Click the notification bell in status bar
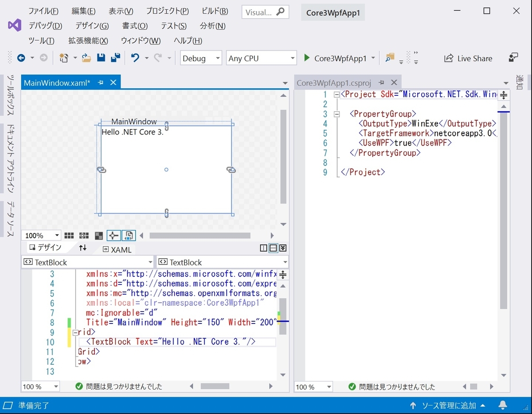Viewport: 532px width, 414px height. click(x=503, y=405)
